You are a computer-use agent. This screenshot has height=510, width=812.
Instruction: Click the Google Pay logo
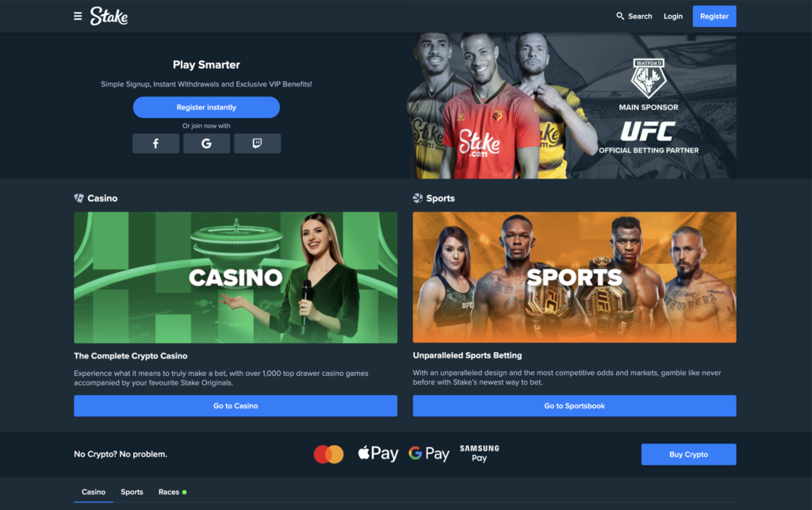click(x=429, y=454)
